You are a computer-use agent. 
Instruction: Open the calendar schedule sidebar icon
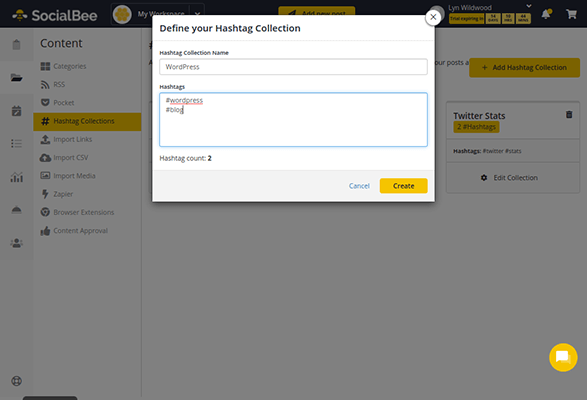16,111
